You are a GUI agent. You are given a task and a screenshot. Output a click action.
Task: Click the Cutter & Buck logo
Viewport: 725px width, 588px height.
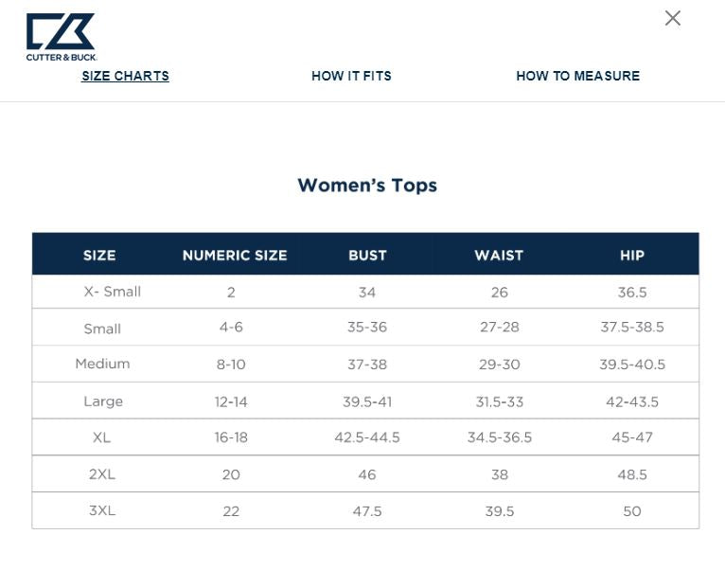click(x=61, y=37)
